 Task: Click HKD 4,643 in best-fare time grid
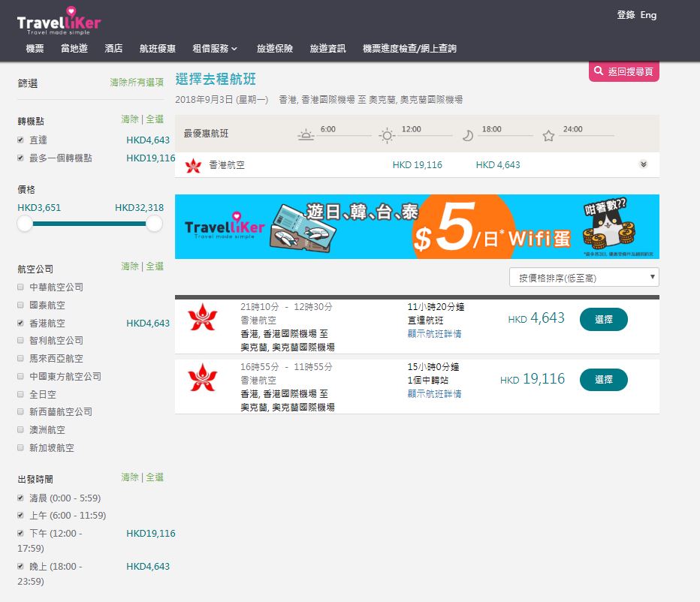498,164
